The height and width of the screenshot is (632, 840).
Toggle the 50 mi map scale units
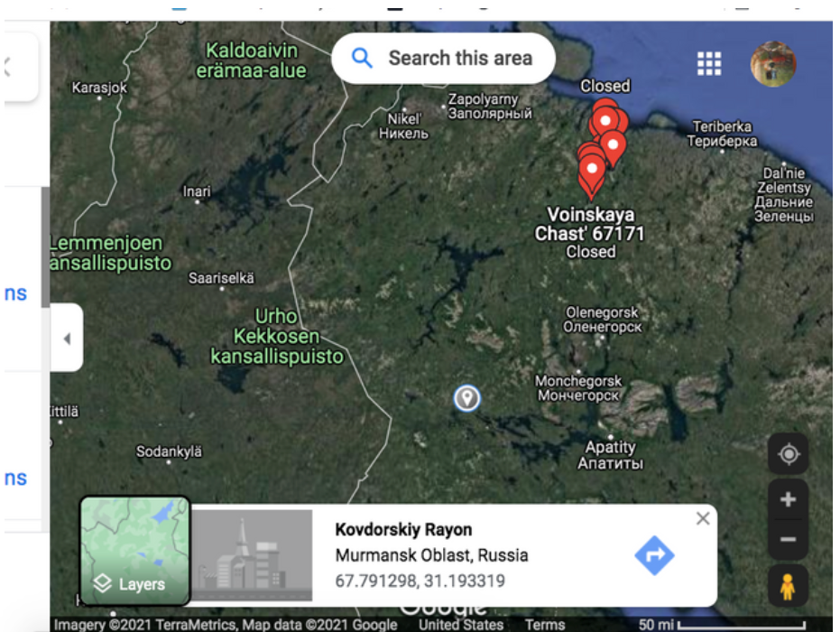tap(722, 625)
